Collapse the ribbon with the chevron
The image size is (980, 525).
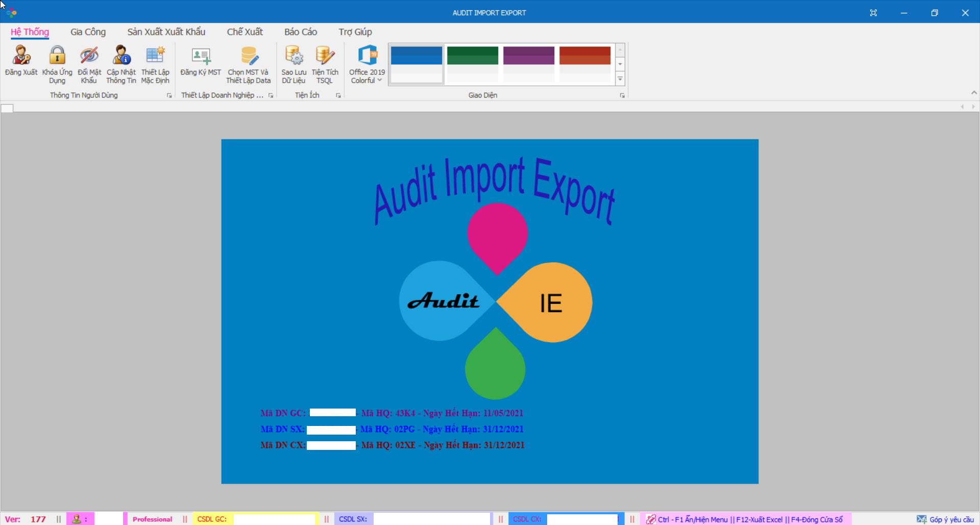(x=974, y=92)
